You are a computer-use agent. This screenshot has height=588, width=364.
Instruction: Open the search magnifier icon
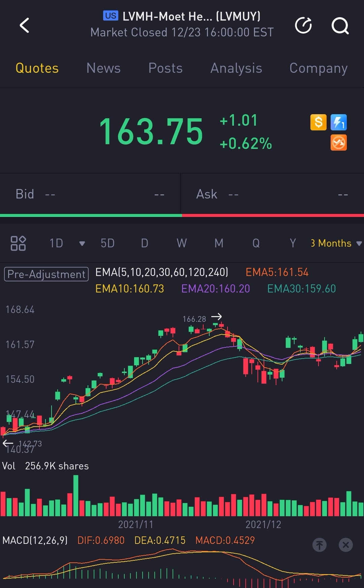click(340, 26)
